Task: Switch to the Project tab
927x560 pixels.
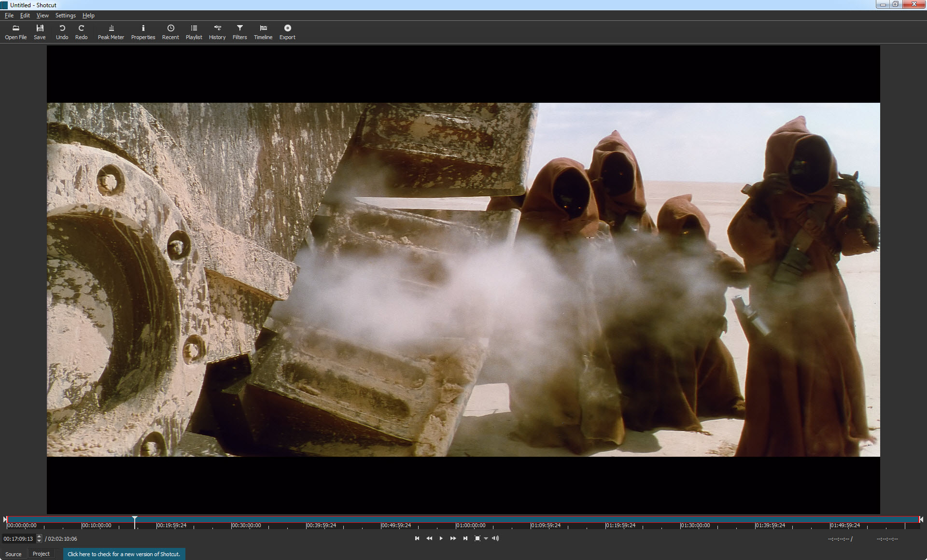Action: click(x=41, y=554)
